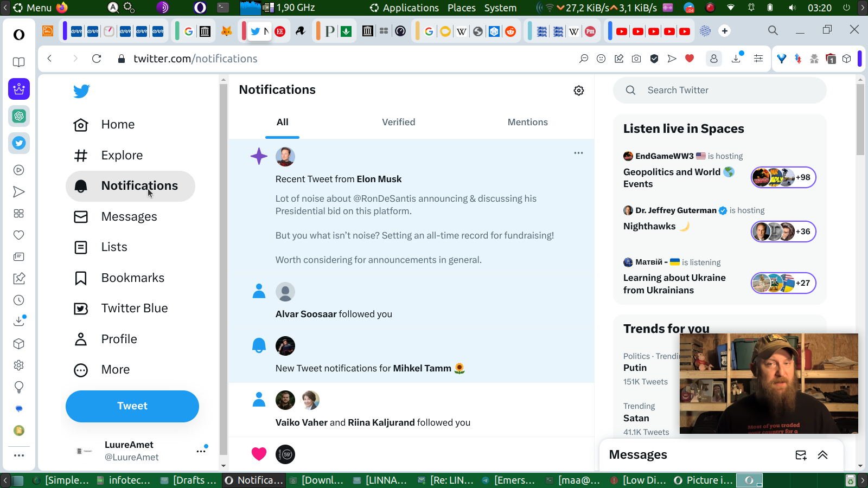Screen dimensions: 868x488
Task: Open Lists page
Action: (x=100, y=247)
